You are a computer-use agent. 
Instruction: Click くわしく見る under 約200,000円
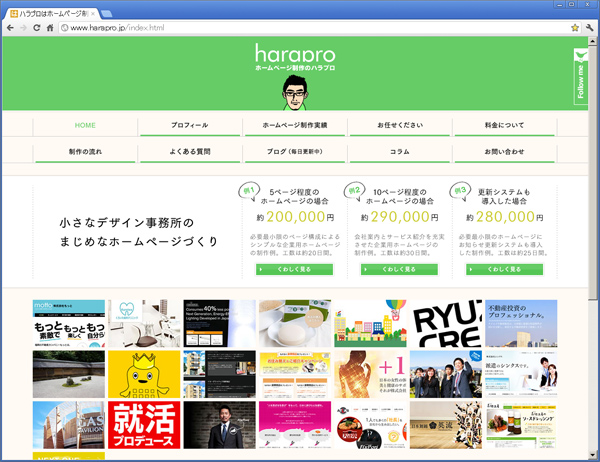[x=294, y=269]
